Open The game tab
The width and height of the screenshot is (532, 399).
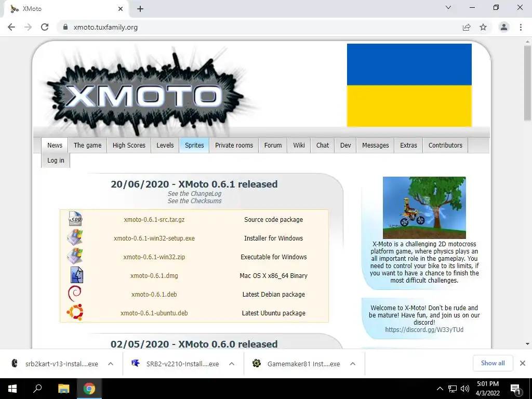[87, 145]
